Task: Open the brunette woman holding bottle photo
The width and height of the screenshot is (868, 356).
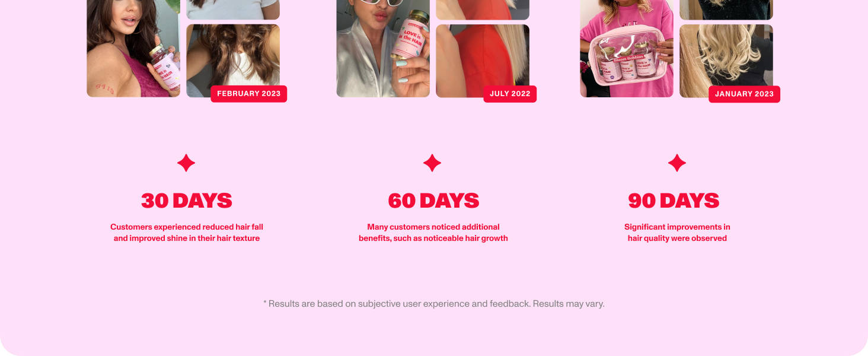Action: [133, 49]
